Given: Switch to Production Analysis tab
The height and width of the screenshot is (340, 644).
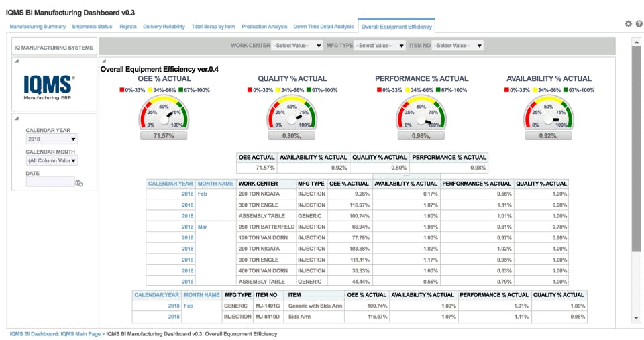Looking at the screenshot, I should (x=264, y=27).
